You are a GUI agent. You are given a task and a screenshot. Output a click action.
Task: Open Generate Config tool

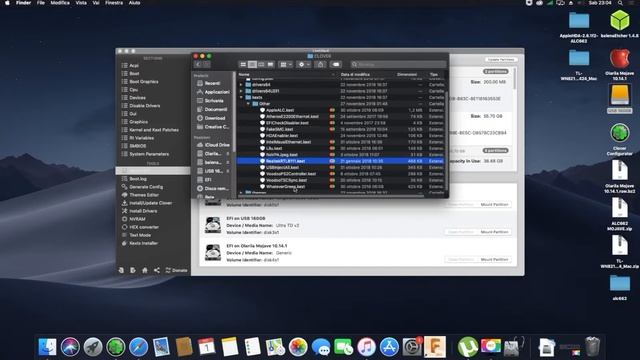(x=146, y=187)
